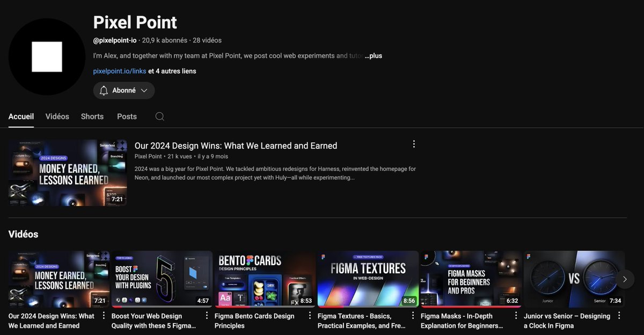
Task: Open options for Boost Your Web Design video
Action: 207,316
